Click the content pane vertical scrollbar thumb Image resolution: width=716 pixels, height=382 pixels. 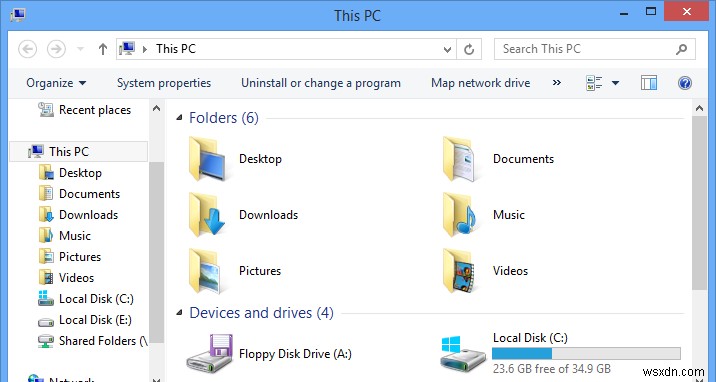pyautogui.click(x=699, y=202)
